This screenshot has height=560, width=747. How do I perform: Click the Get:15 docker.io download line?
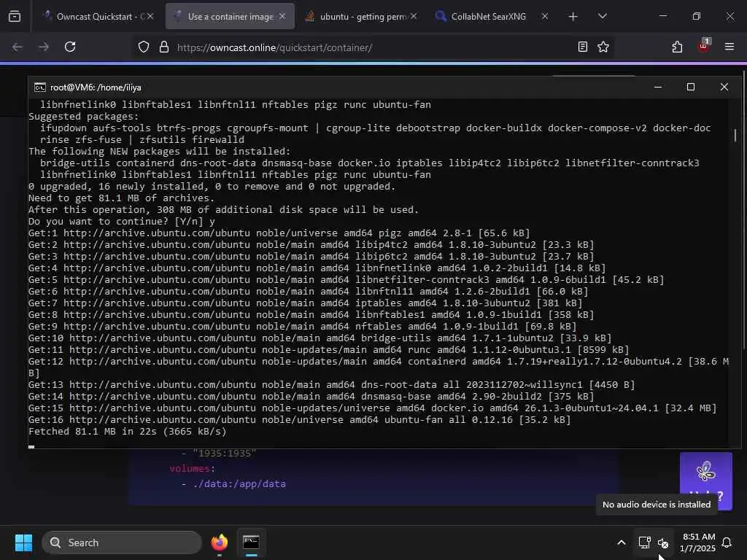(373, 408)
